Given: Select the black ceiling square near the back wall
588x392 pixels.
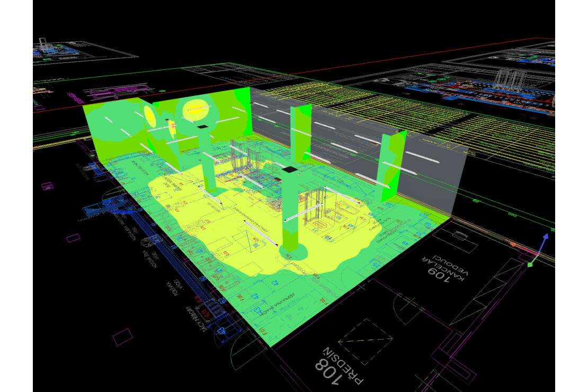Looking at the screenshot, I should (203, 127).
